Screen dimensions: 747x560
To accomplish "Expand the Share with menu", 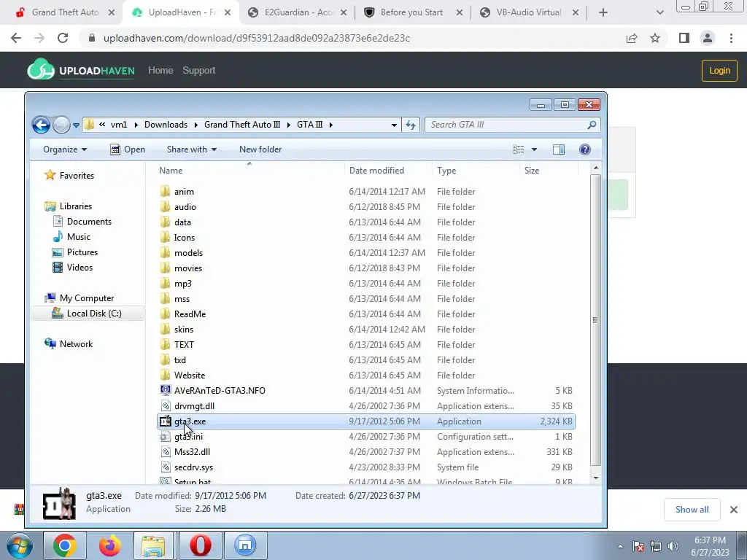I will pyautogui.click(x=192, y=149).
